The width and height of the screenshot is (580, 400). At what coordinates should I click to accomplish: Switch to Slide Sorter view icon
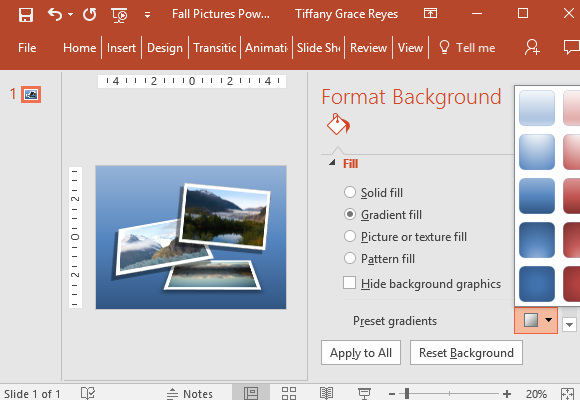point(289,393)
